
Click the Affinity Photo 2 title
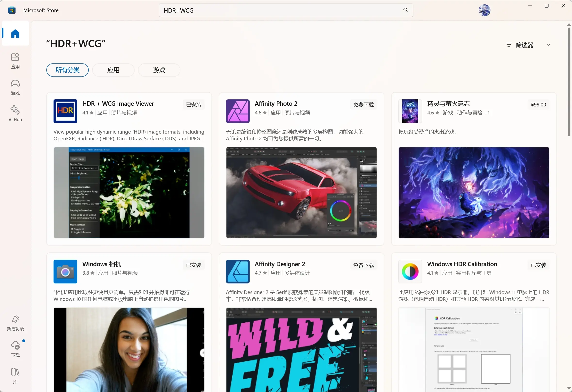click(276, 104)
